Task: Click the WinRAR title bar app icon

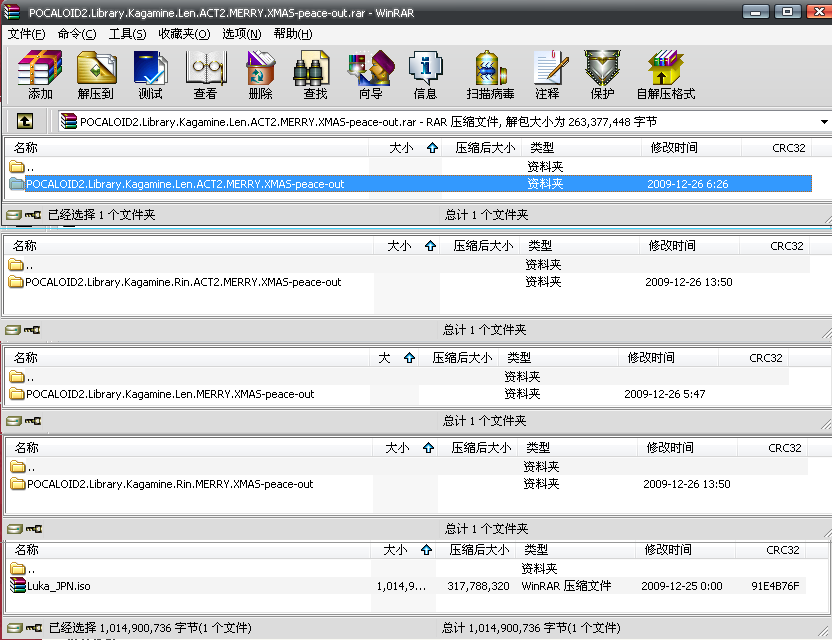Action: (12, 12)
